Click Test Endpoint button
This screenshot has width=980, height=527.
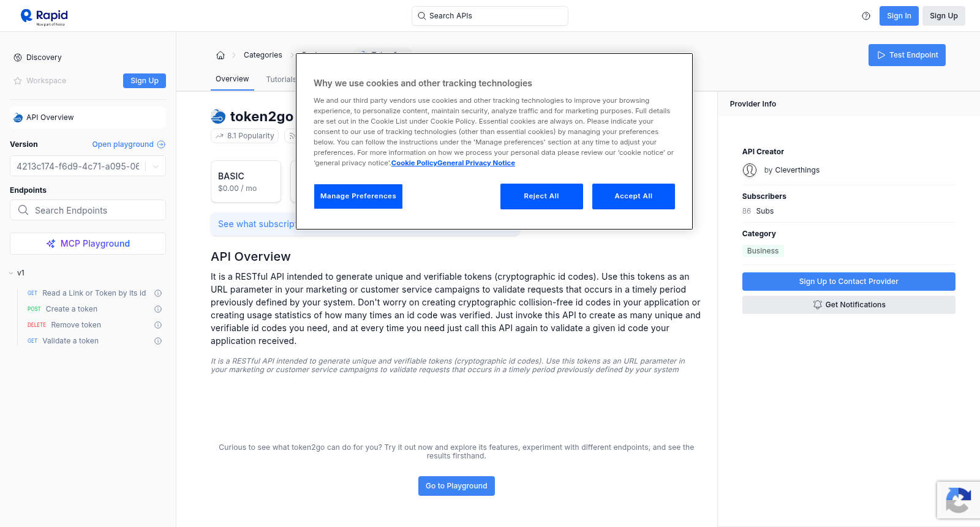(x=907, y=55)
